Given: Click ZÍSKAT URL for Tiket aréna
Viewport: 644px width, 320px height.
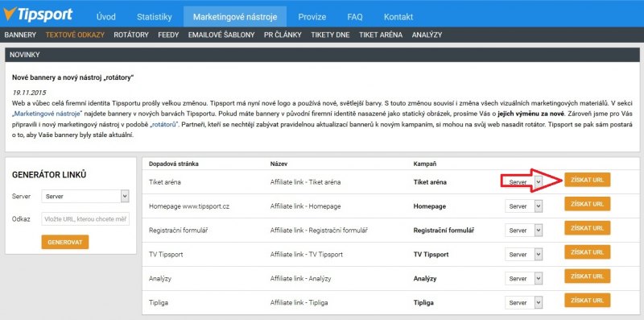Looking at the screenshot, I should pyautogui.click(x=588, y=180).
